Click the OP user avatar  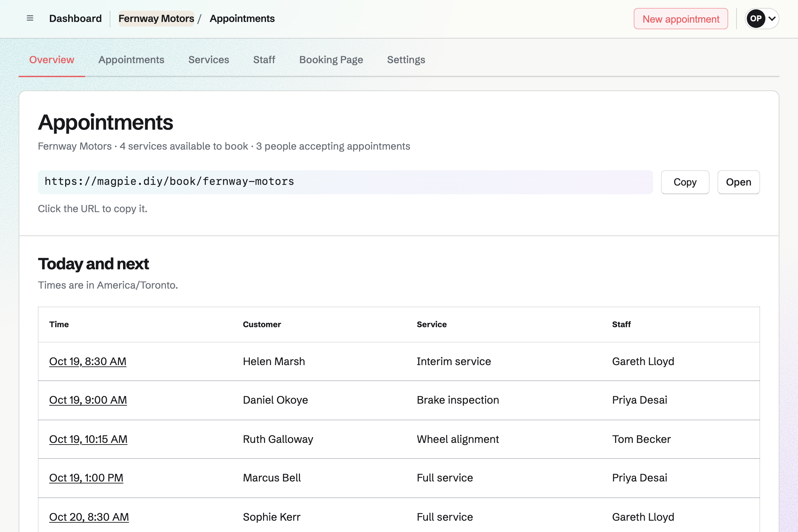click(755, 19)
